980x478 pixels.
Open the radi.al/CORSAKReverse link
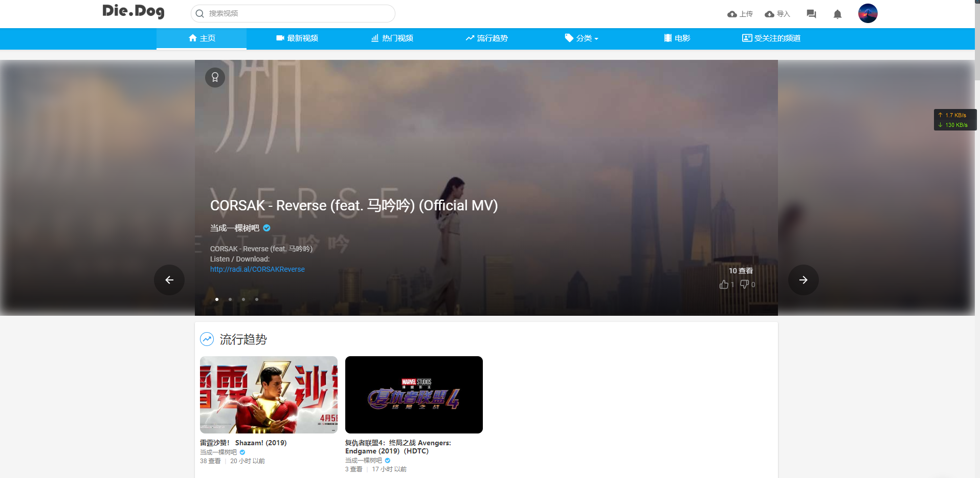point(257,269)
